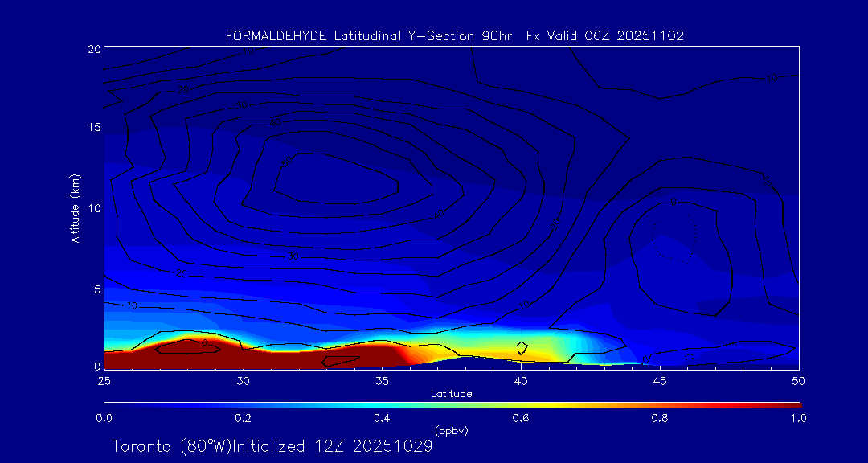Click the y-axis tick label 20
The width and height of the screenshot is (868, 463).
[92, 48]
